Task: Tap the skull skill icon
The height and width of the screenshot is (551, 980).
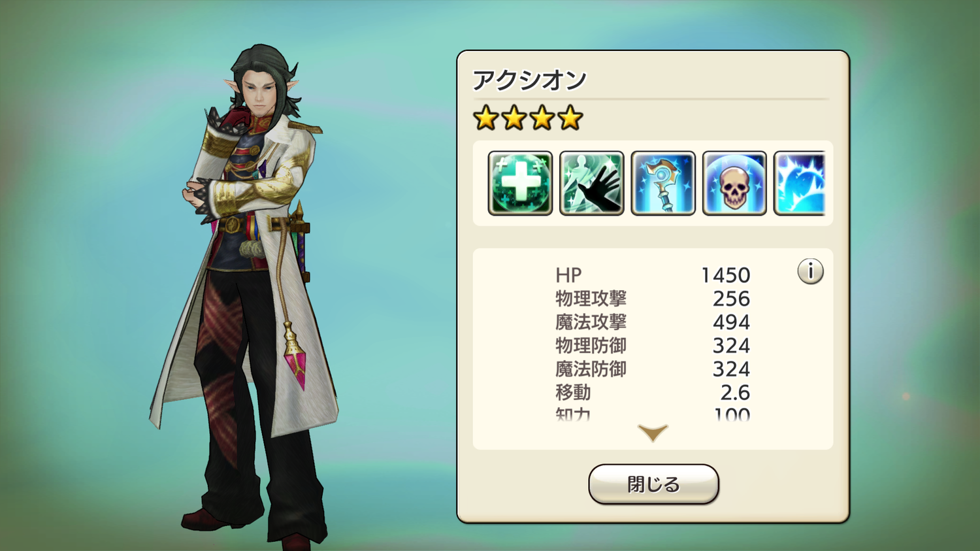Action: click(734, 183)
